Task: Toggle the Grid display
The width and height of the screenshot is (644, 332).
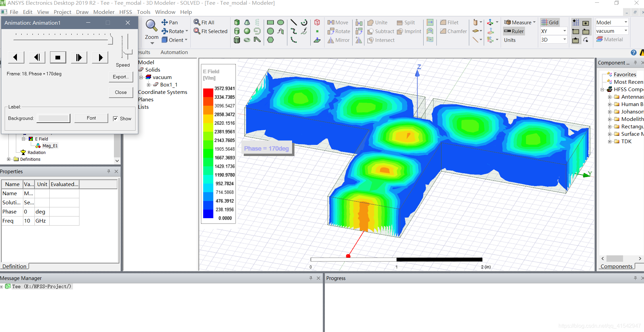Action: tap(550, 22)
